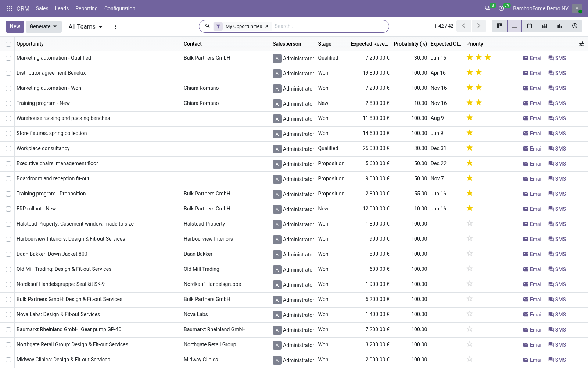
Task: Open the Configuration menu
Action: (x=120, y=8)
